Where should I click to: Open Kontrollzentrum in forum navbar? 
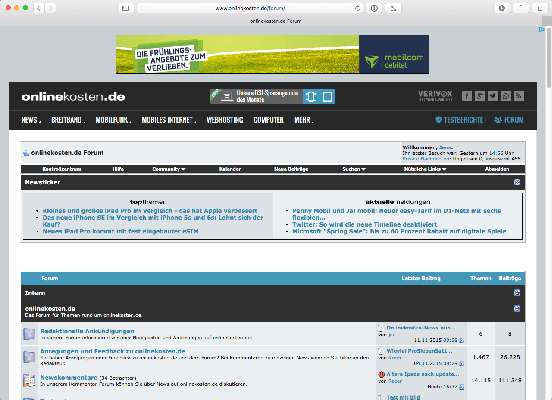62,169
